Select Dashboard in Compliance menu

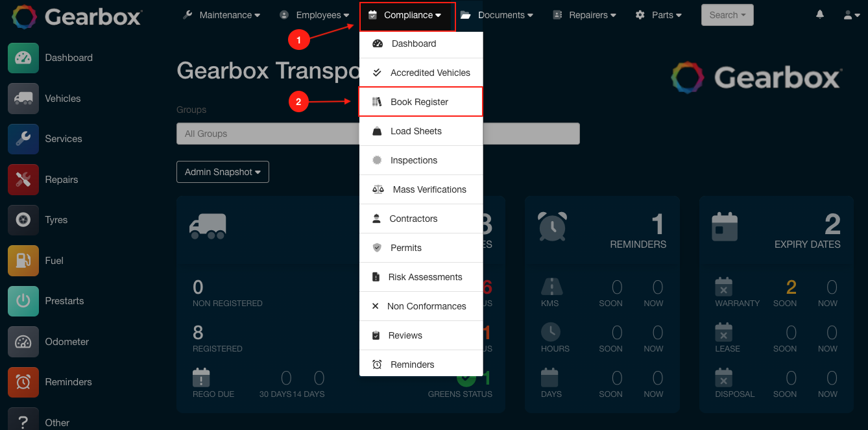click(421, 43)
